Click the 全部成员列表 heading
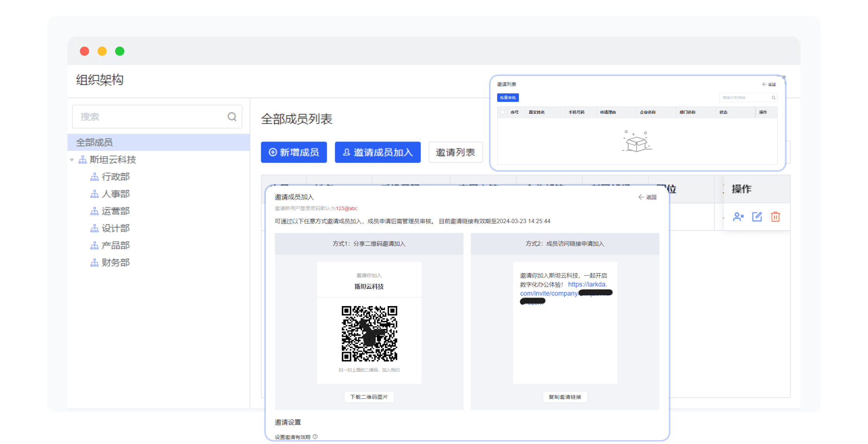This screenshot has width=868, height=444. point(296,119)
